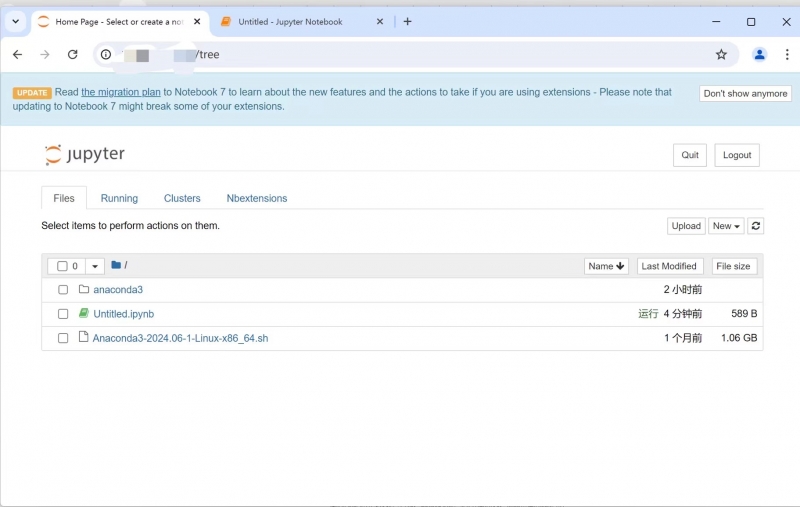The image size is (800, 507).
Task: Open the browser tab search chevron
Action: pyautogui.click(x=15, y=21)
